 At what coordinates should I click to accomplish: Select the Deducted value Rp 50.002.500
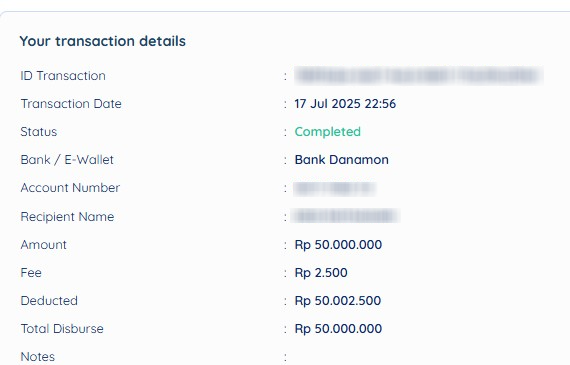338,301
